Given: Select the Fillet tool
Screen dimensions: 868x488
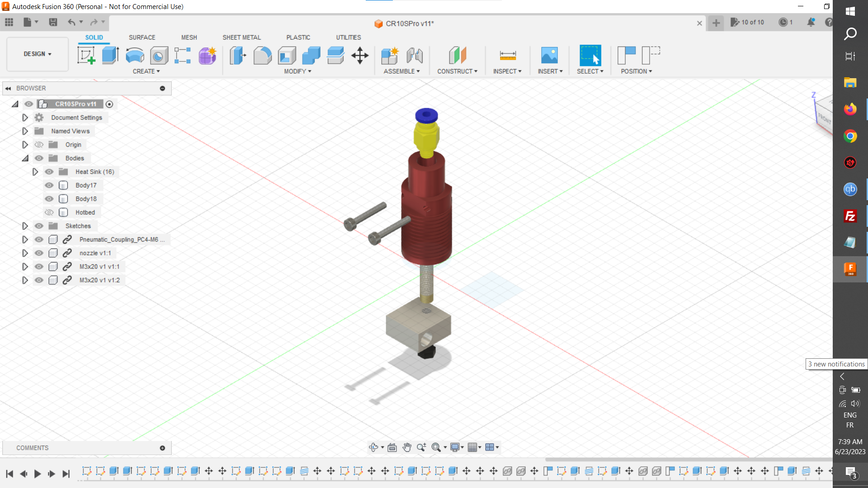Looking at the screenshot, I should 262,56.
